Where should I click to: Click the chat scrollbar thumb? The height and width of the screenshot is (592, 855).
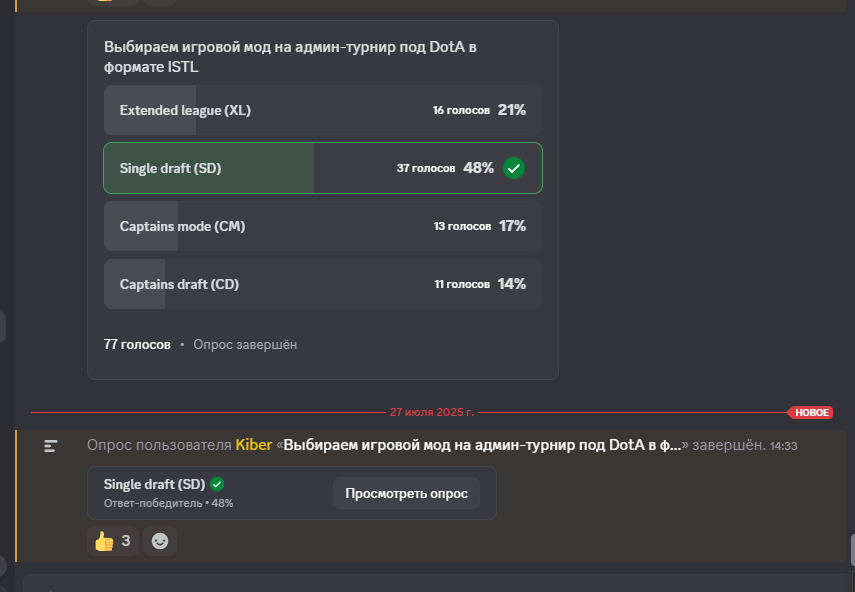852,551
